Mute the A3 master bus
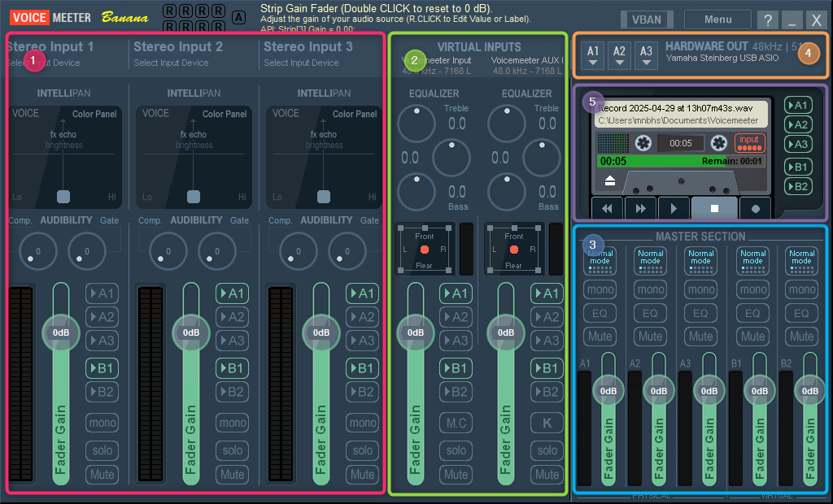 [x=700, y=337]
